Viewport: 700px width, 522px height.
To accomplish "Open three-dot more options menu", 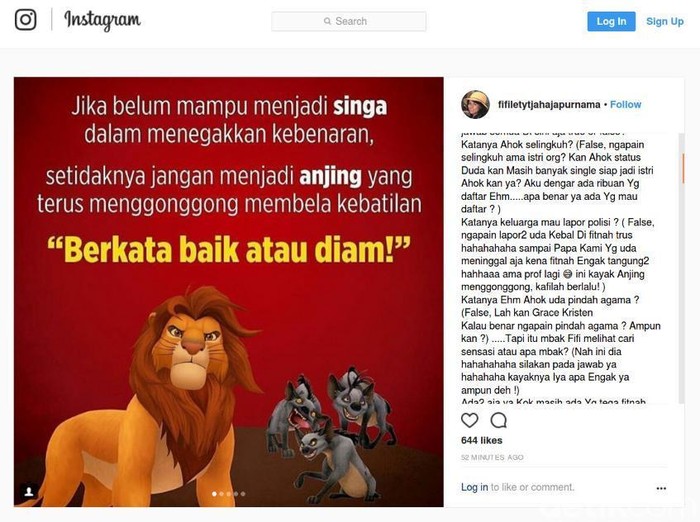I will point(661,488).
